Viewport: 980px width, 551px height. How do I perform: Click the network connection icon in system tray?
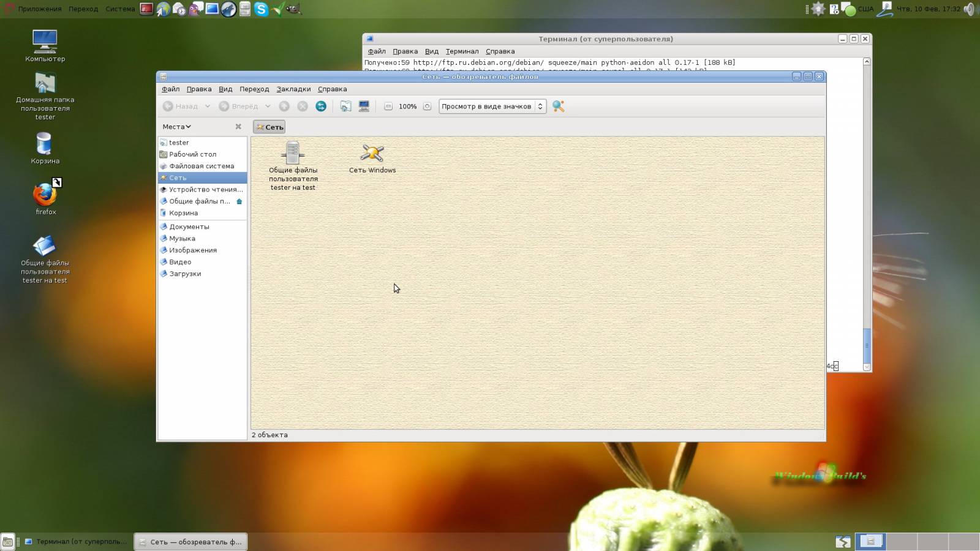tap(884, 9)
